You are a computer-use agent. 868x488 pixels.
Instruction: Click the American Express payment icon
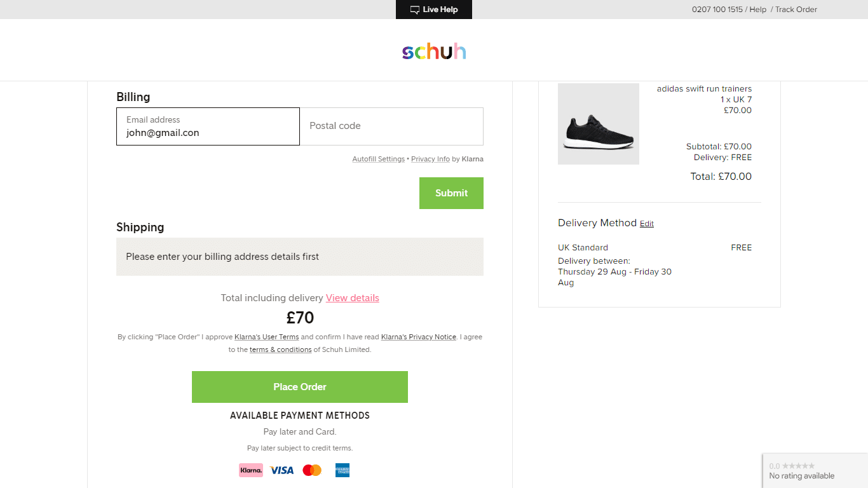(342, 470)
